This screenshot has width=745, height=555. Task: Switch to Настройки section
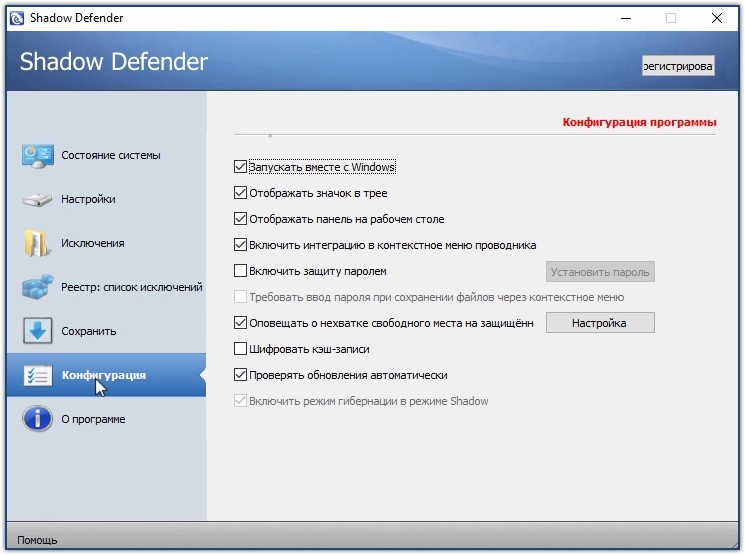[88, 199]
